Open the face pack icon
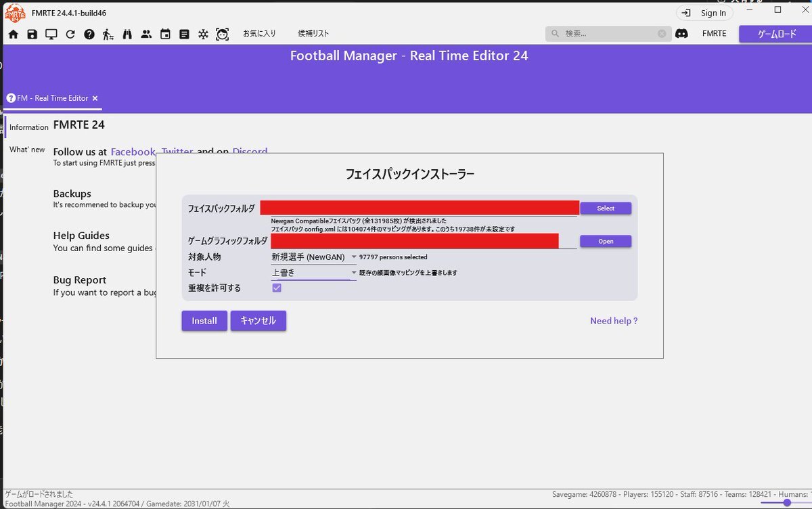 (223, 34)
